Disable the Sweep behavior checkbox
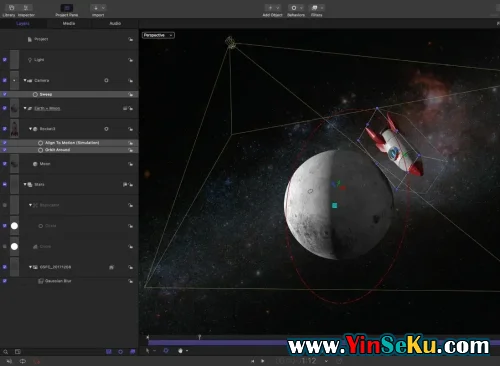500x366 pixels. [5, 94]
